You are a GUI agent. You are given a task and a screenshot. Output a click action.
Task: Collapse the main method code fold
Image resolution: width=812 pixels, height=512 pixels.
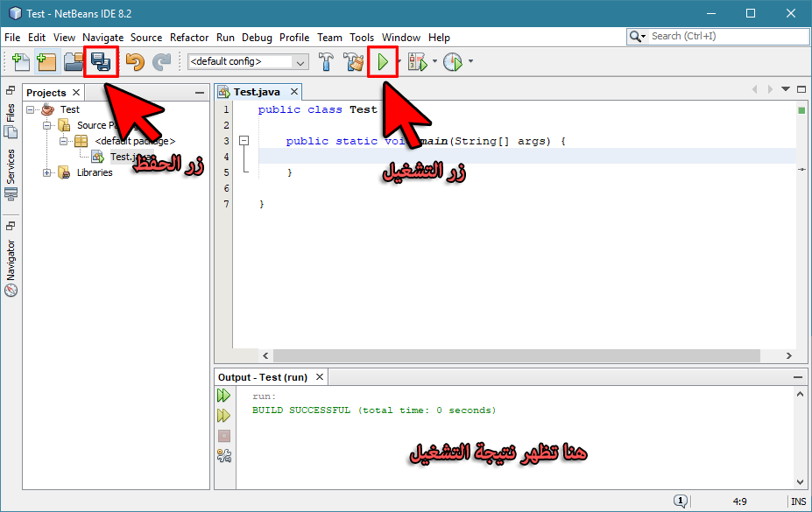pyautogui.click(x=244, y=141)
